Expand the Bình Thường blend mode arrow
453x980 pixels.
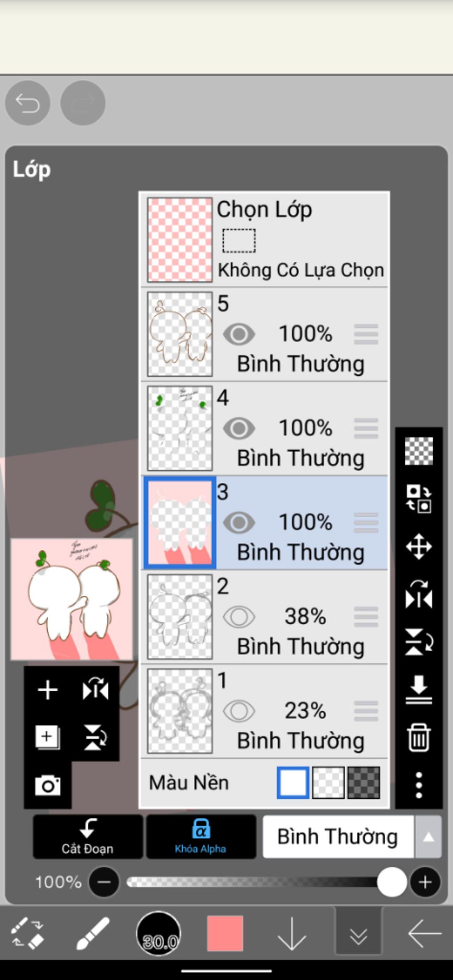click(428, 837)
